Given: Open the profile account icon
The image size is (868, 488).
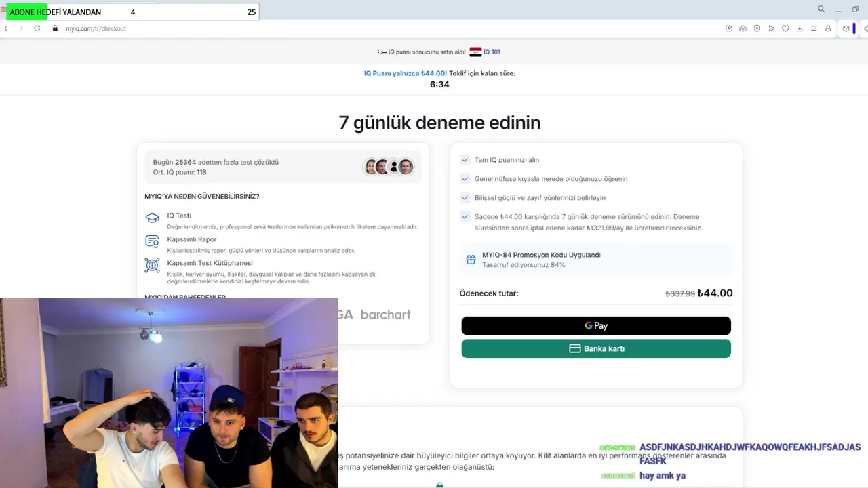Looking at the screenshot, I should click(x=828, y=28).
